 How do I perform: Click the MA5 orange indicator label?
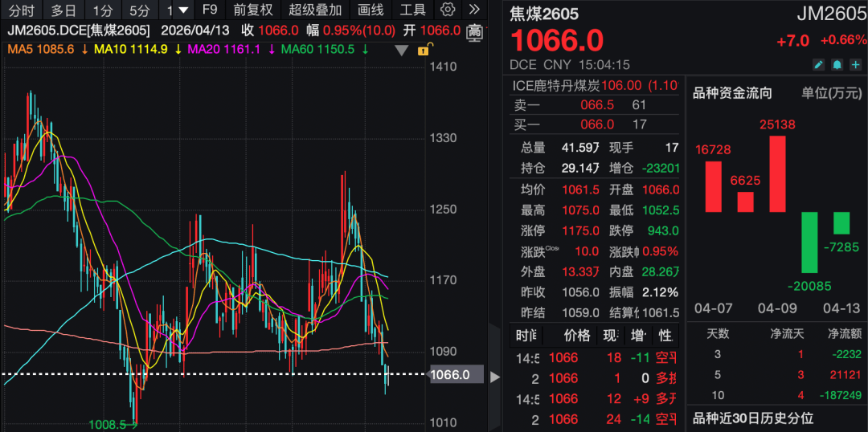(x=41, y=50)
